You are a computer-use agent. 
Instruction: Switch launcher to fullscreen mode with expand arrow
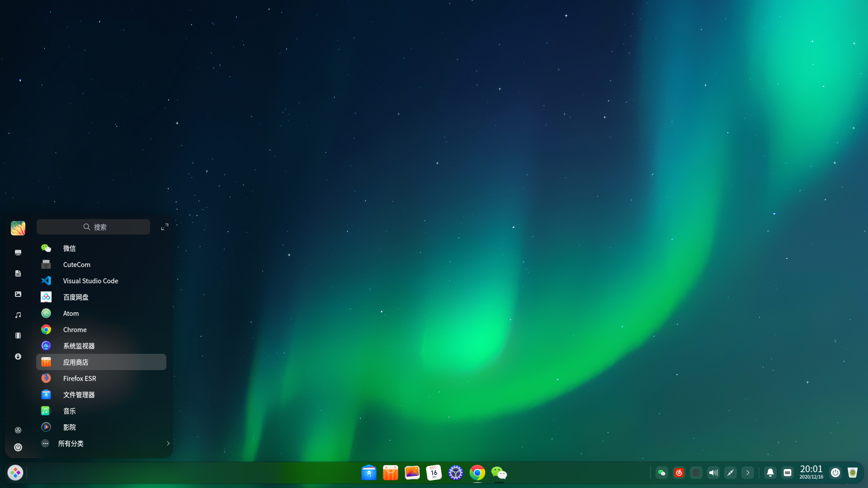pos(164,227)
